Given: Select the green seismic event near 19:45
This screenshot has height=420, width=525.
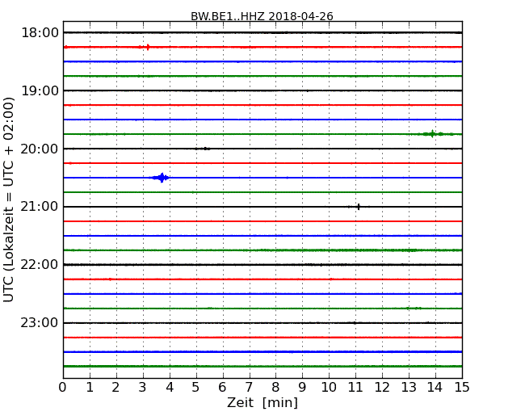Looking at the screenshot, I should point(435,134).
